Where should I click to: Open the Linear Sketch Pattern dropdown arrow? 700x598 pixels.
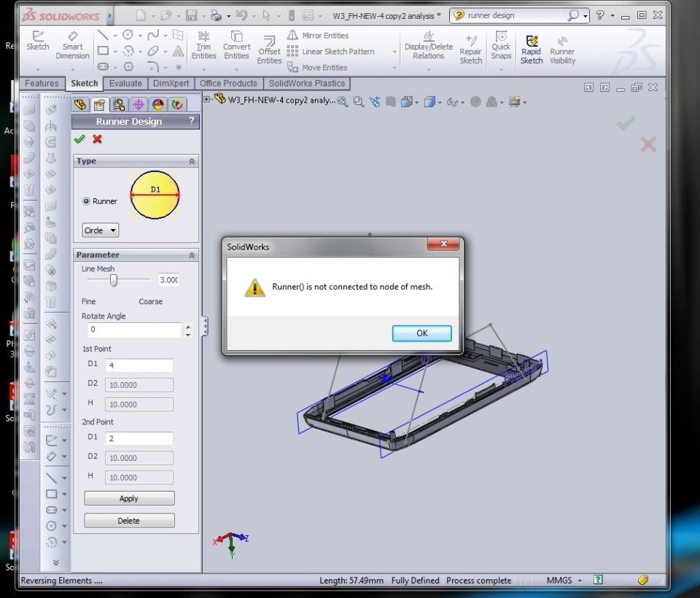[x=394, y=52]
